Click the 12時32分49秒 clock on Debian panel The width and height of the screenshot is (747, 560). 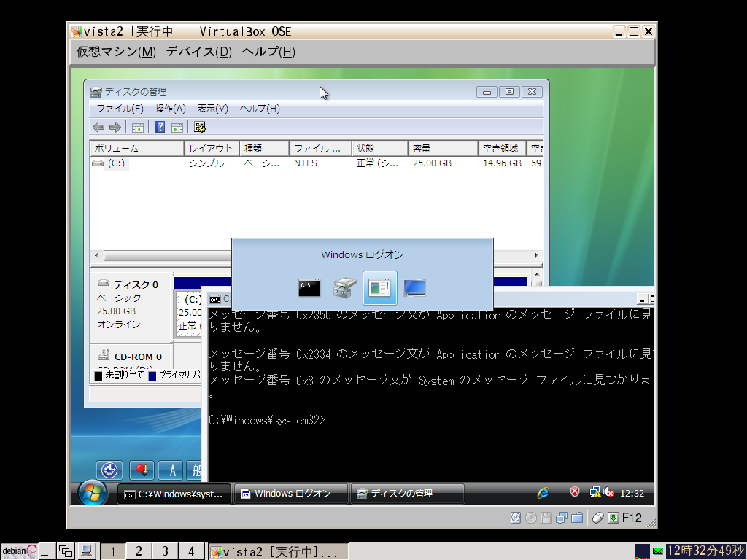coord(705,551)
